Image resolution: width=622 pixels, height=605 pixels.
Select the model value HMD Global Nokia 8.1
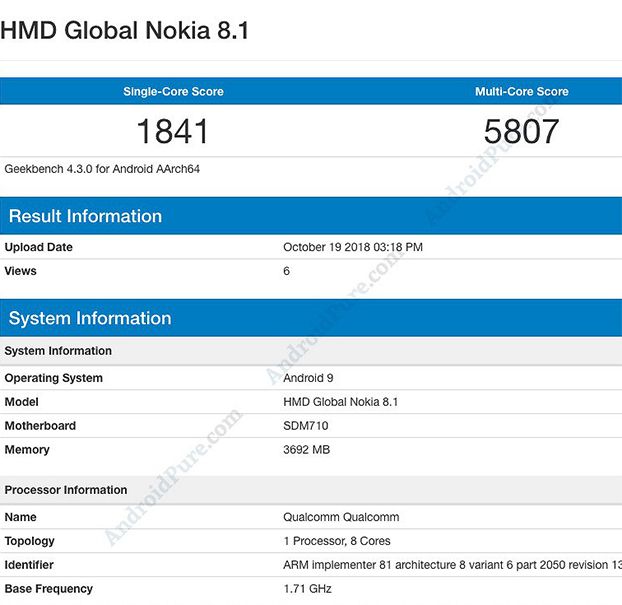tap(340, 402)
